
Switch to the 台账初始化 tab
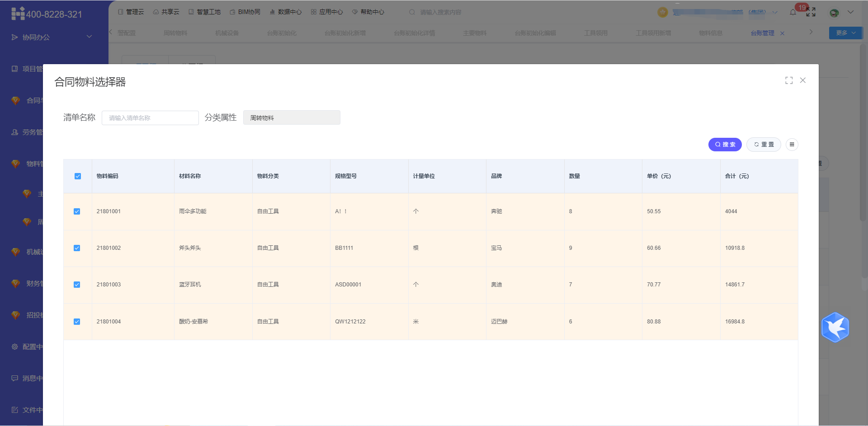(x=282, y=33)
